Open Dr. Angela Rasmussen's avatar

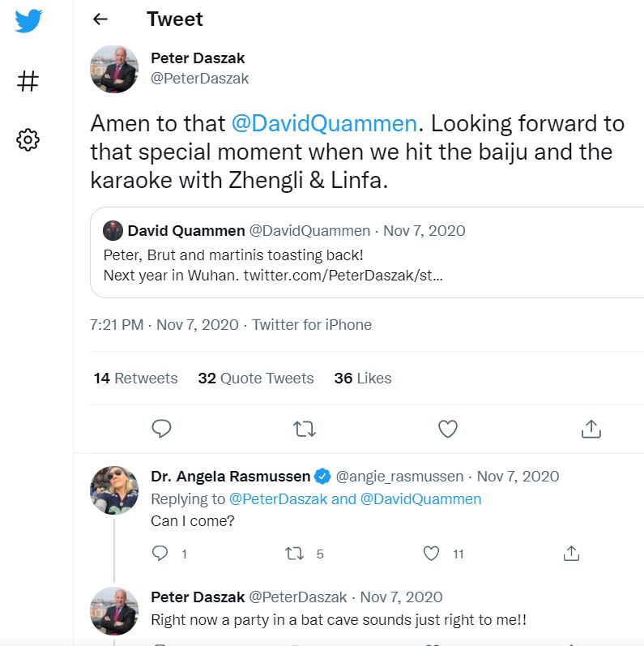113,490
